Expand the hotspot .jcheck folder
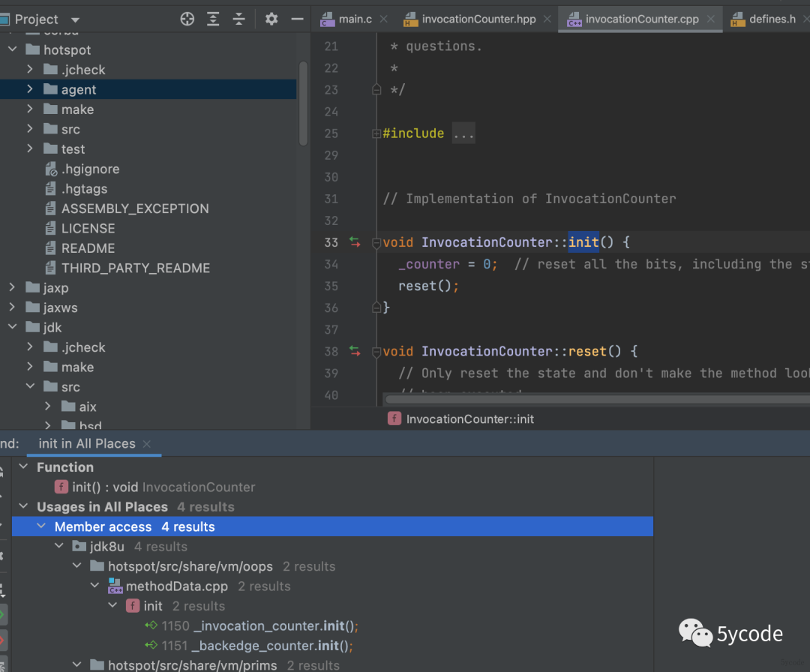The height and width of the screenshot is (672, 810). (30, 69)
